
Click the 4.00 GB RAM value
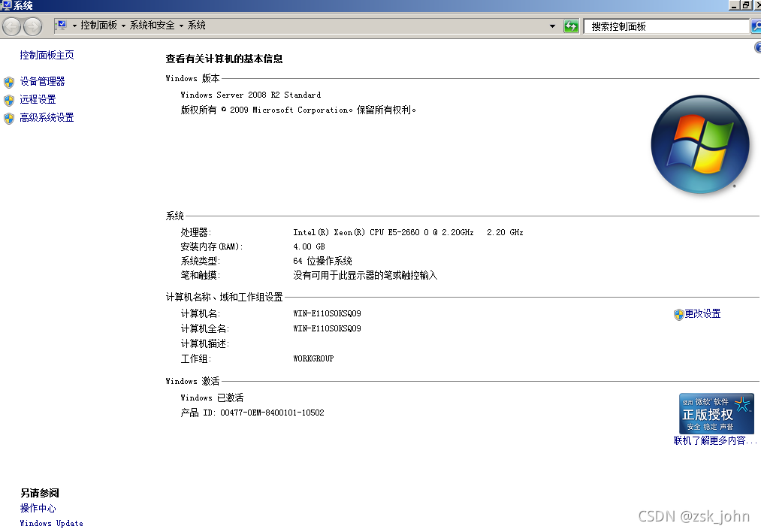pyautogui.click(x=310, y=246)
